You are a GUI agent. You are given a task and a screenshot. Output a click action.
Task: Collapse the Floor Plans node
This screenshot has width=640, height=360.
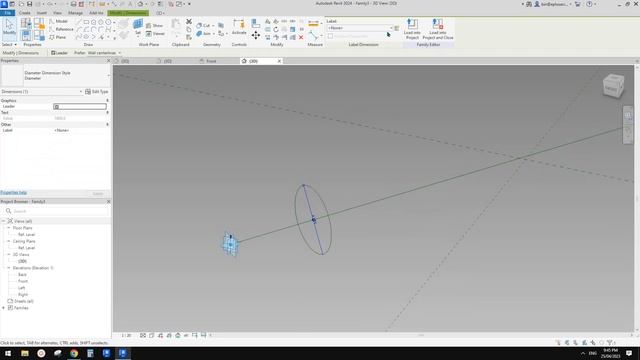tap(8, 228)
